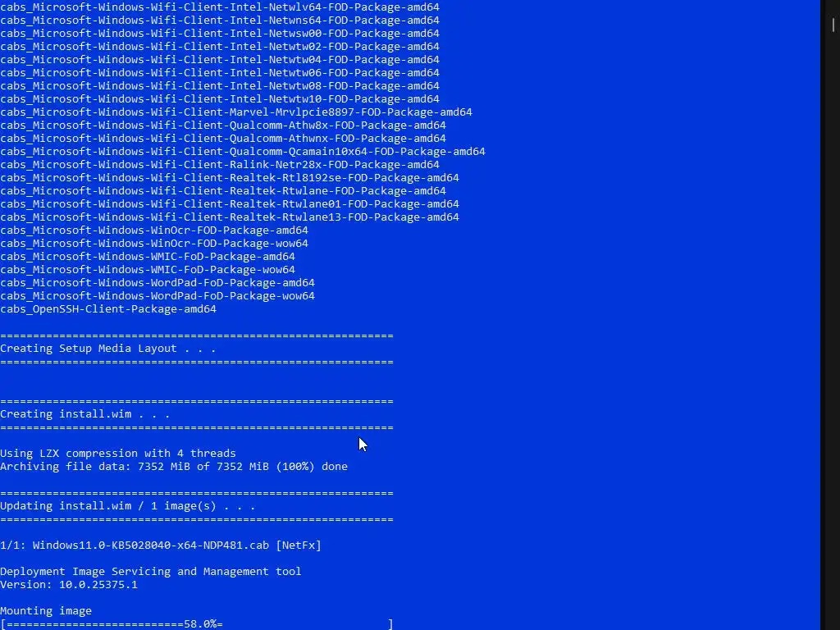Select the Ralink-Netr28x-FOD-Package line
This screenshot has height=630, width=840.
pos(220,164)
